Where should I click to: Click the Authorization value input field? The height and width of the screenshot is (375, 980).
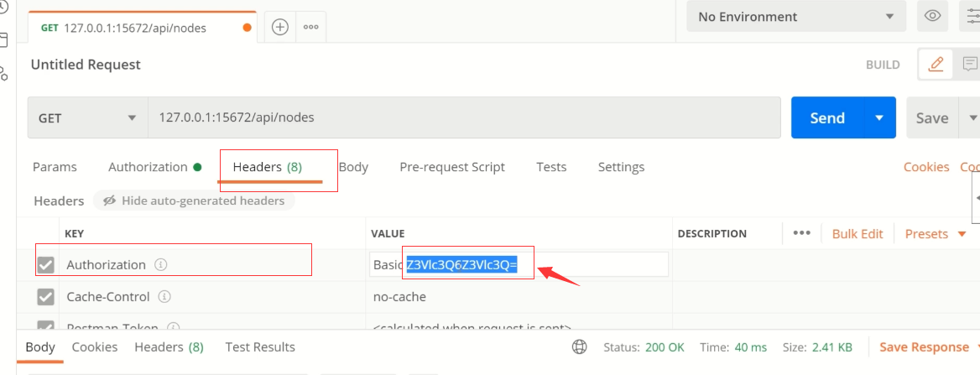click(x=519, y=264)
